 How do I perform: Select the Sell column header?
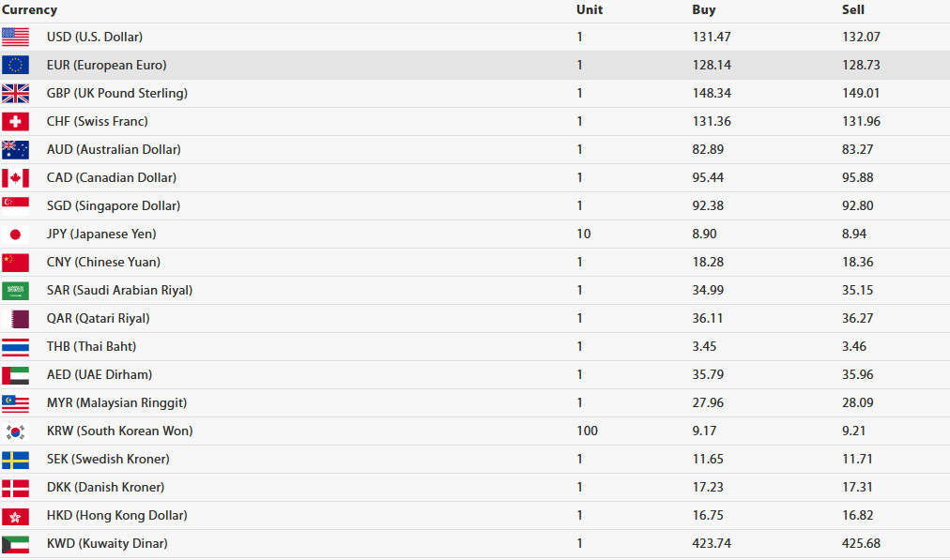tap(853, 9)
